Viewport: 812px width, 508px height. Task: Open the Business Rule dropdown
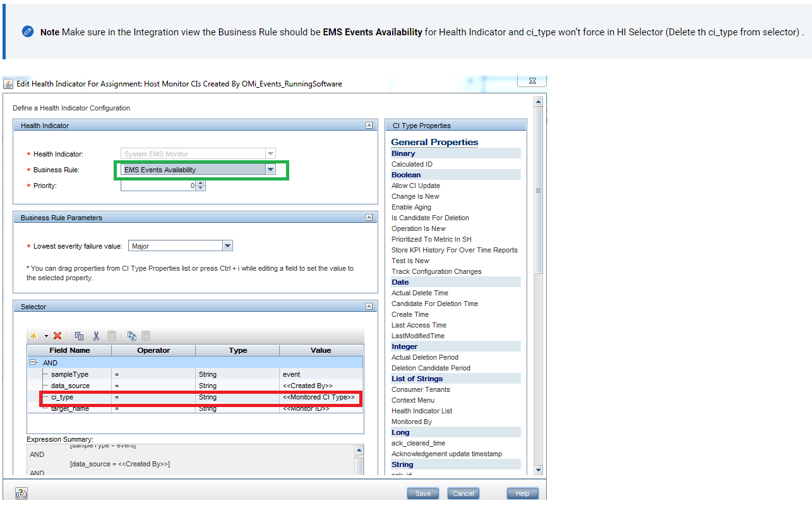click(271, 169)
